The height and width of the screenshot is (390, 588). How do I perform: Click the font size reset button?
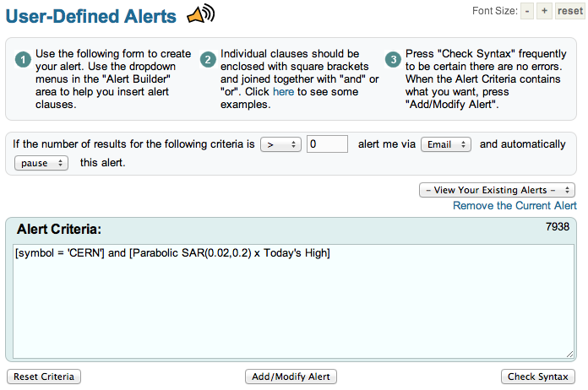pyautogui.click(x=569, y=11)
